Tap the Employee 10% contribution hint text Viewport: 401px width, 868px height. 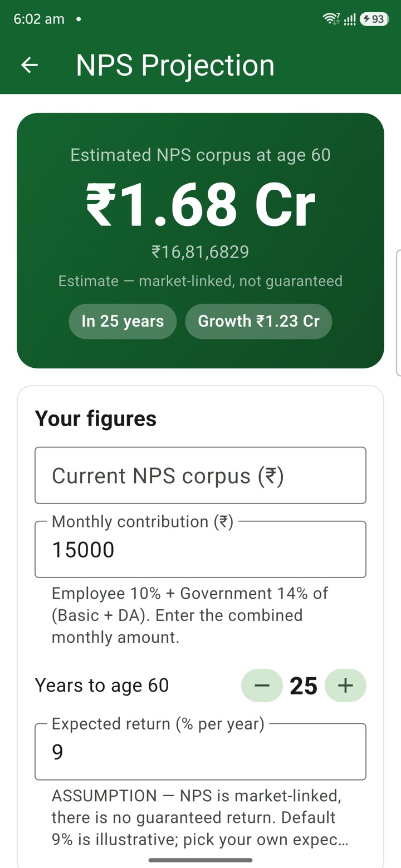point(190,615)
